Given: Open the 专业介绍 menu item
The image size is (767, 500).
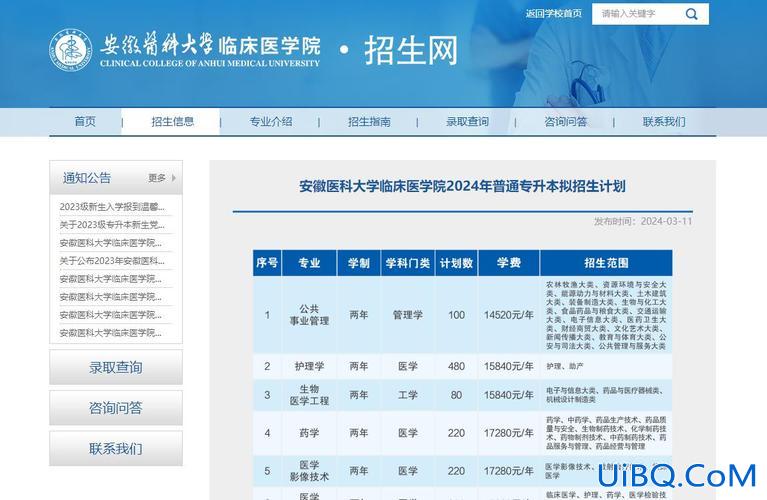Looking at the screenshot, I should tap(271, 121).
